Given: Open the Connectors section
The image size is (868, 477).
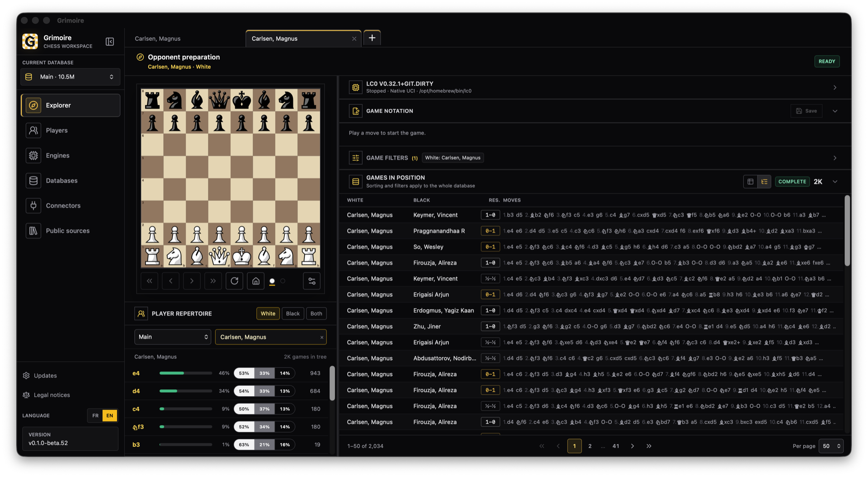Looking at the screenshot, I should pyautogui.click(x=71, y=206).
